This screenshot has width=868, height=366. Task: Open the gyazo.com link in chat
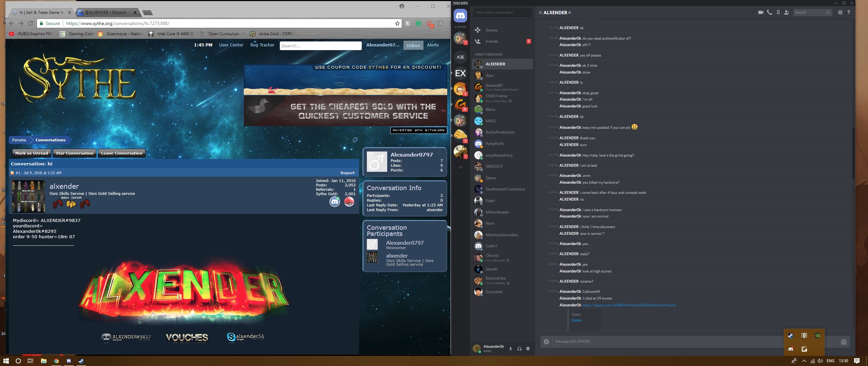(x=629, y=305)
